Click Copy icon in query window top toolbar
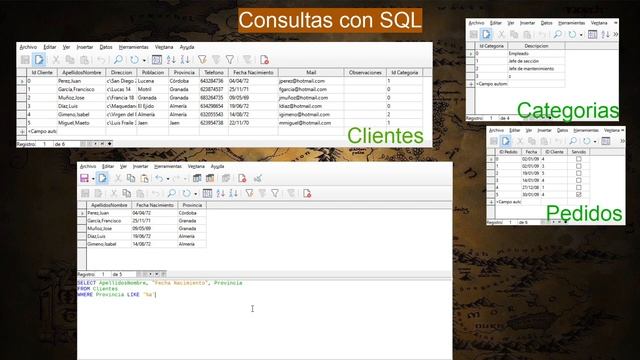This screenshot has height=360, width=640. pyautogui.click(x=131, y=178)
